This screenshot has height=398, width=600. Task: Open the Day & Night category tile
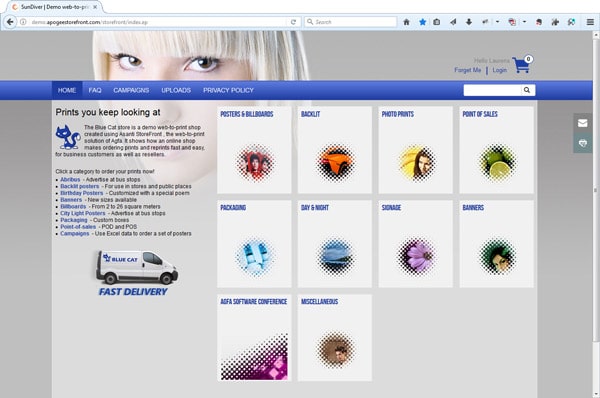[x=335, y=244]
